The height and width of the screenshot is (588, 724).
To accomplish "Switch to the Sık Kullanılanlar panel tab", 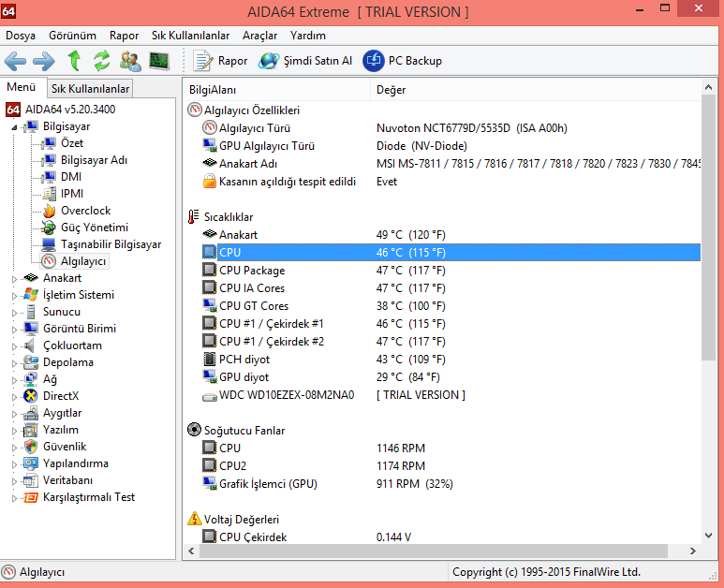I will point(90,89).
